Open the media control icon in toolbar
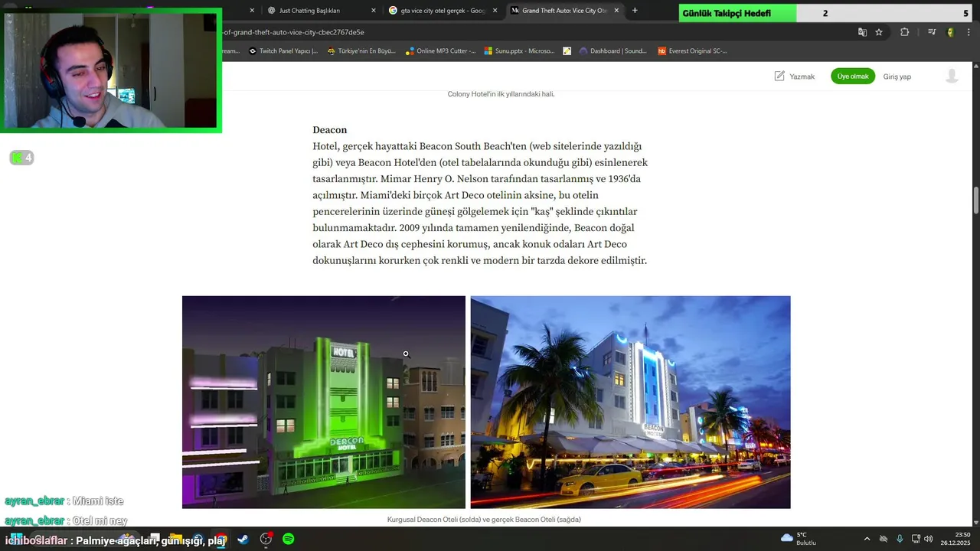Image resolution: width=980 pixels, height=551 pixels. pyautogui.click(x=932, y=32)
